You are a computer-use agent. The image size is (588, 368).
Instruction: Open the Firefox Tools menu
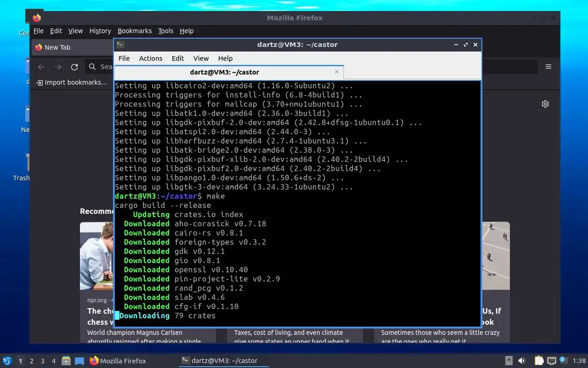click(165, 31)
